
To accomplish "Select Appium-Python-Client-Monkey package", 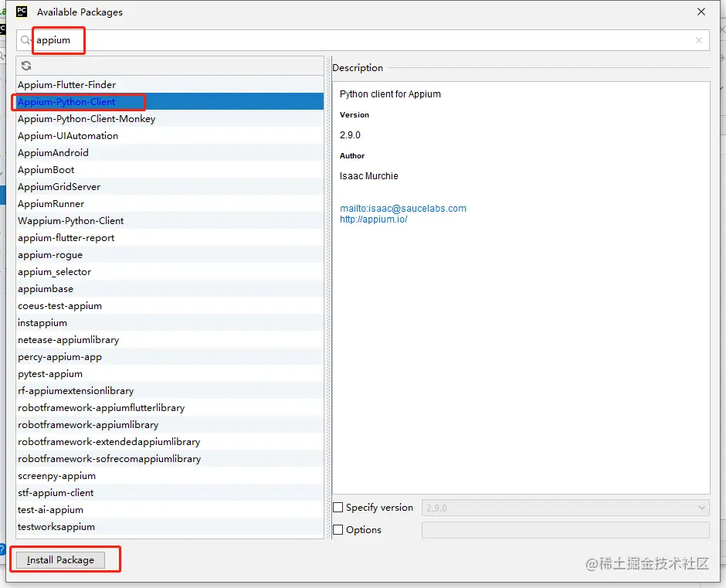I will [170, 119].
